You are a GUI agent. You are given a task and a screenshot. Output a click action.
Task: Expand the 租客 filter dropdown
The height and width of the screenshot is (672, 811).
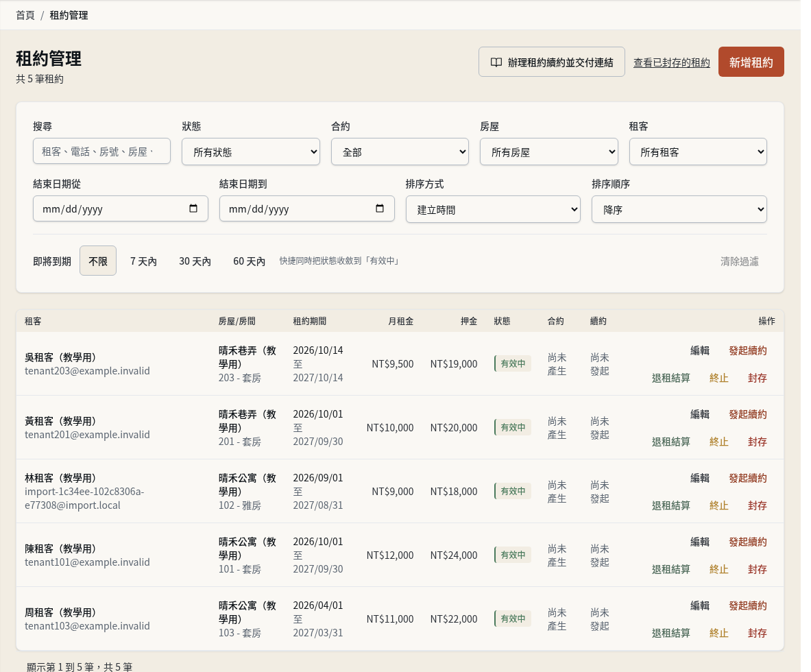click(x=698, y=152)
